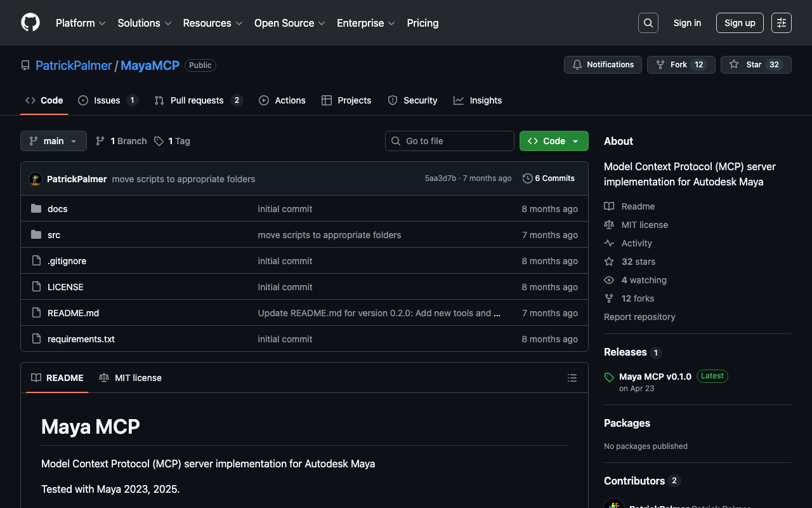This screenshot has width=812, height=508.
Task: Select the MIT license tab
Action: (131, 378)
